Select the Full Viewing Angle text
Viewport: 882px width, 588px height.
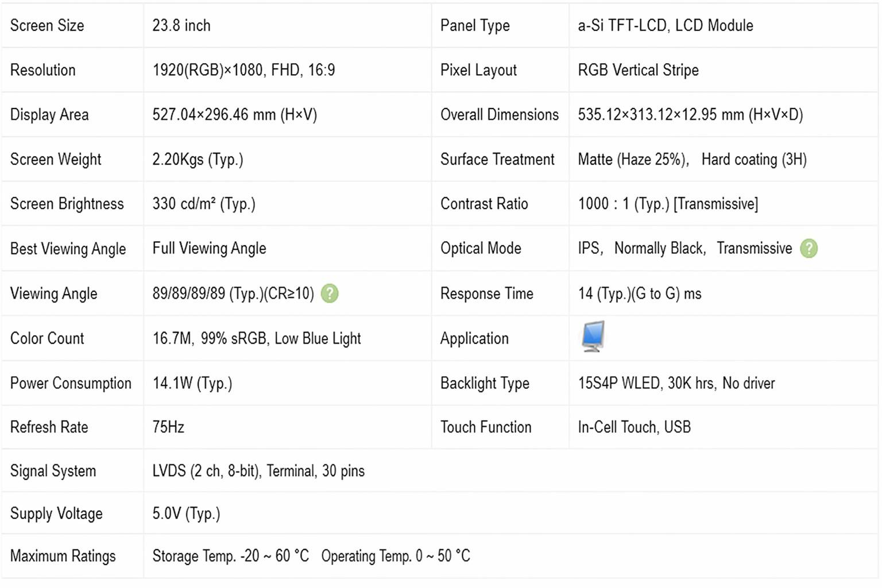209,249
